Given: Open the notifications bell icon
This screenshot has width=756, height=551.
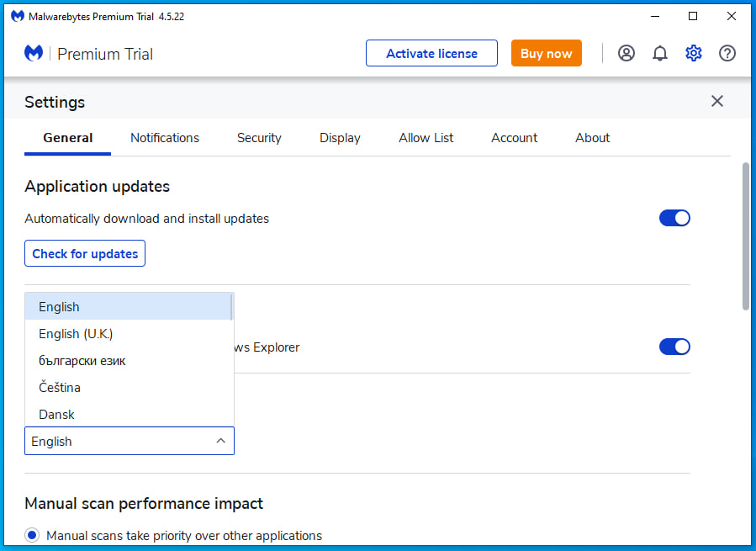Looking at the screenshot, I should coord(659,53).
